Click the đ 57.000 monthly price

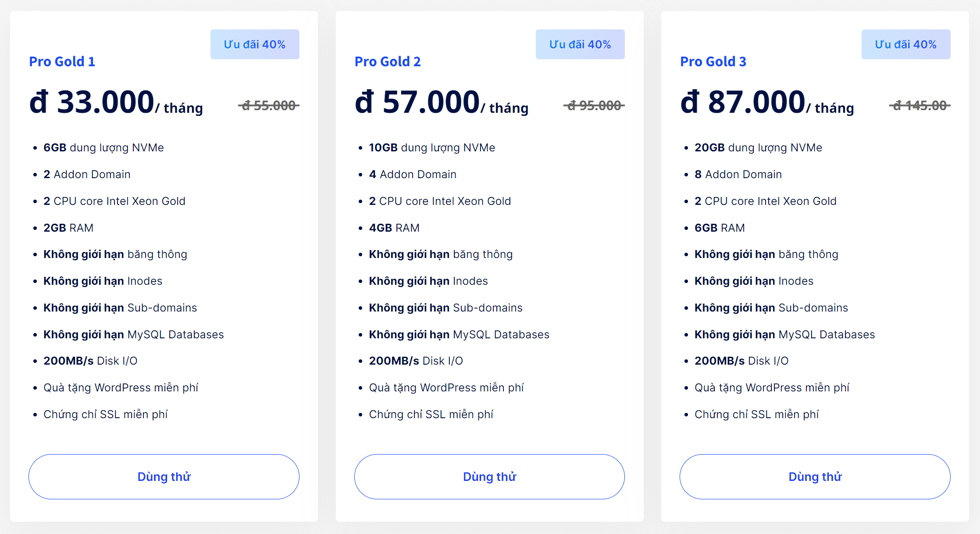click(x=417, y=102)
